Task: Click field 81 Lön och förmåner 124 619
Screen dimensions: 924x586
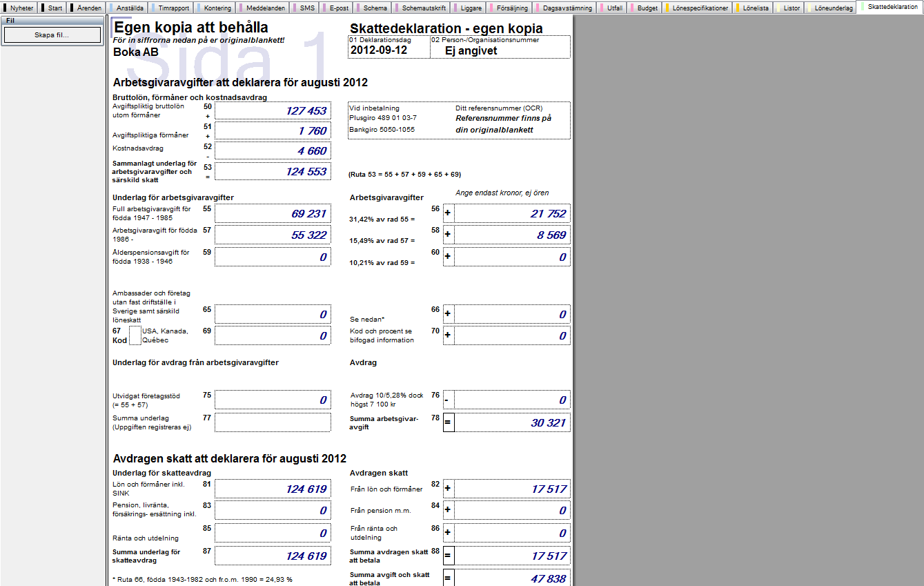Action: (273, 489)
